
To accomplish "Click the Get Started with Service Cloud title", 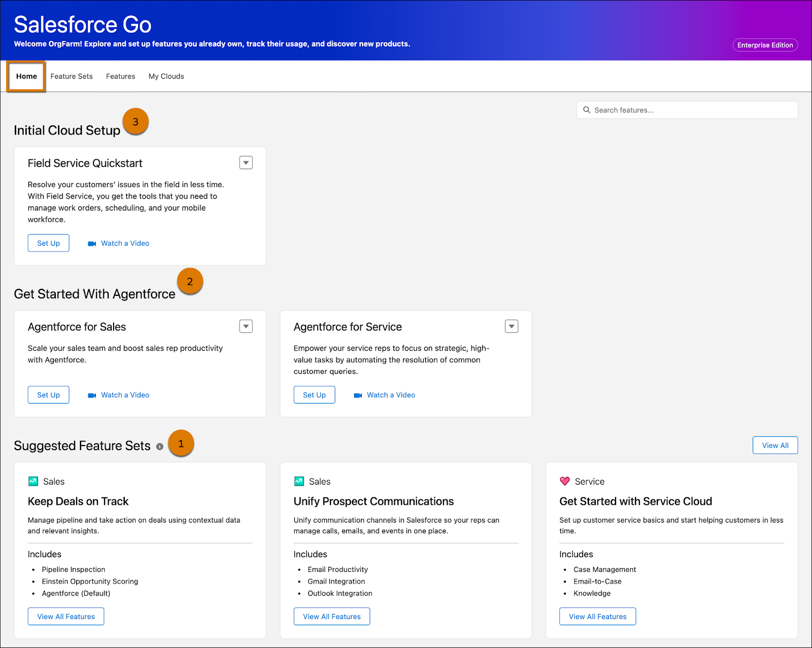I will [636, 501].
